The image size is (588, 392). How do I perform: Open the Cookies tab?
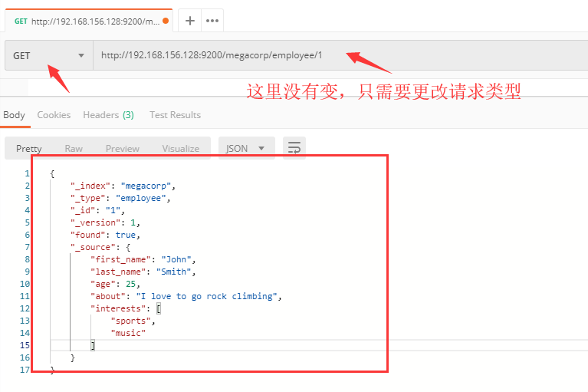[x=54, y=115]
